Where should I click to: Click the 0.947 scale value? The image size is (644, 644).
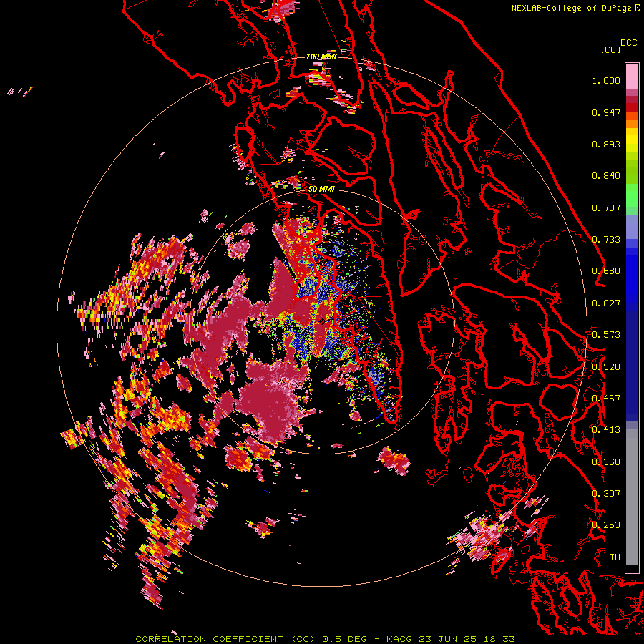coord(606,112)
